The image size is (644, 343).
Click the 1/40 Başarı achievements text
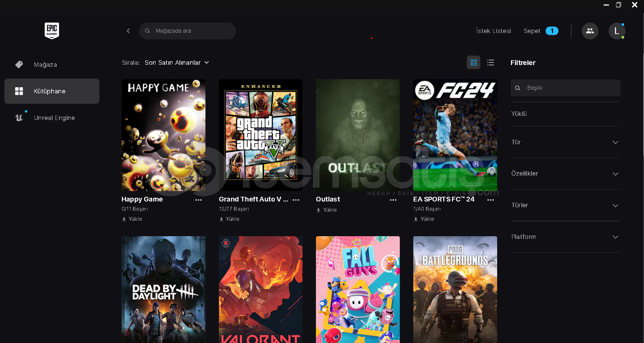coord(427,209)
